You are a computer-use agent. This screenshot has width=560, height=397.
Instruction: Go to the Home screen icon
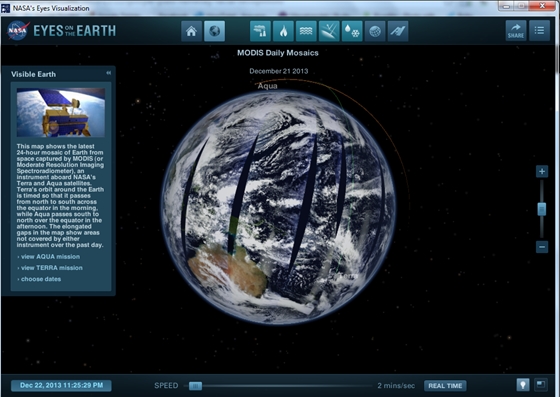click(x=191, y=31)
